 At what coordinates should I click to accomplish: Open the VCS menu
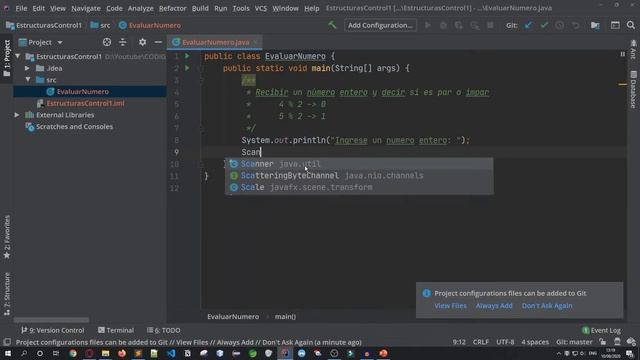click(261, 8)
